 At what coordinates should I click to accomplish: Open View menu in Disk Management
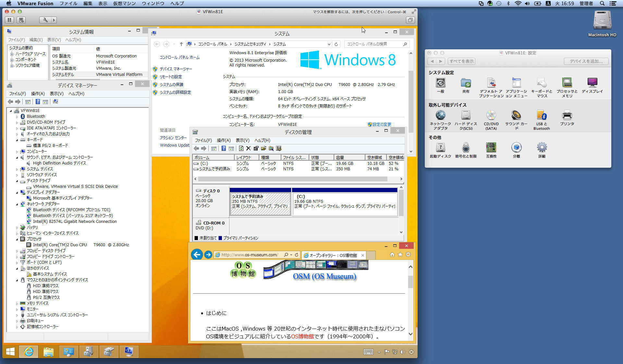(242, 140)
